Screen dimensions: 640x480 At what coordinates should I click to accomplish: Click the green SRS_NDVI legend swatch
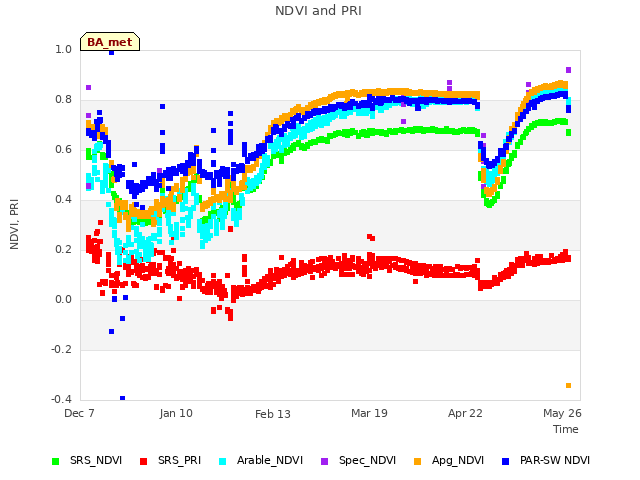tap(56, 461)
